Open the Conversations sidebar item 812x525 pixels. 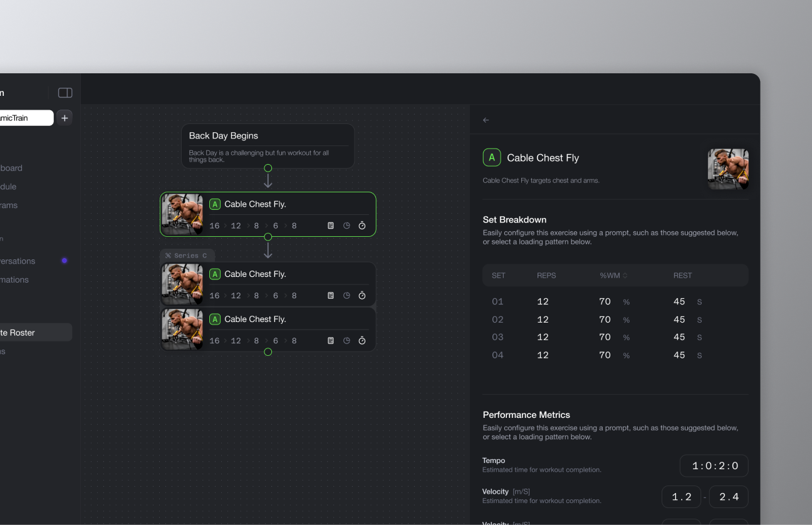click(x=18, y=261)
